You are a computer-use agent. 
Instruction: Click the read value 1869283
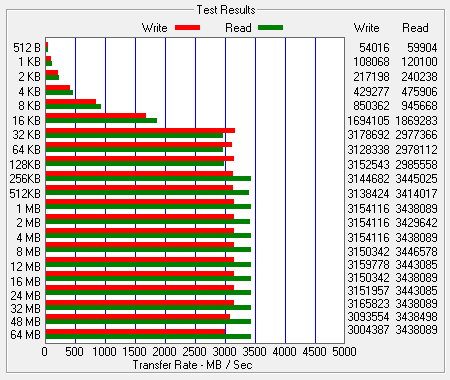[416, 120]
